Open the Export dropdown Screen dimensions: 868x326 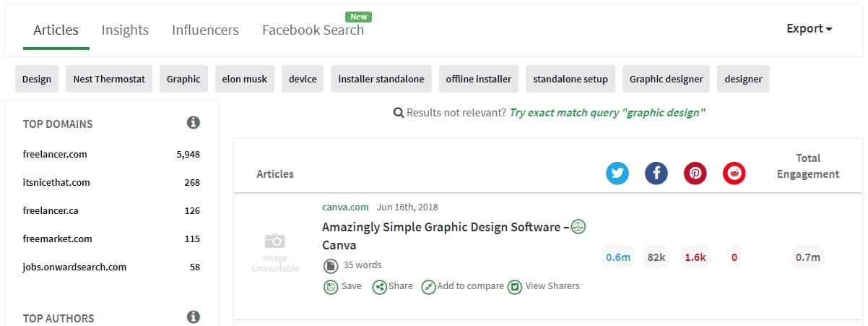pyautogui.click(x=810, y=29)
